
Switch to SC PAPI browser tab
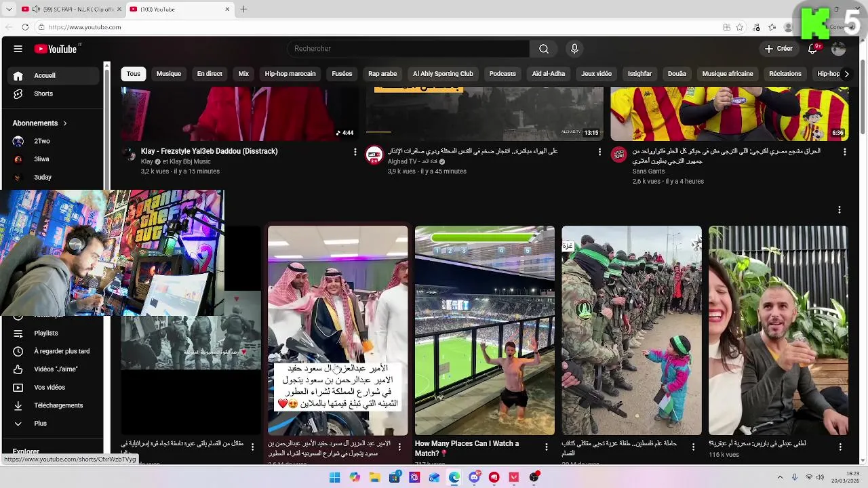71,9
